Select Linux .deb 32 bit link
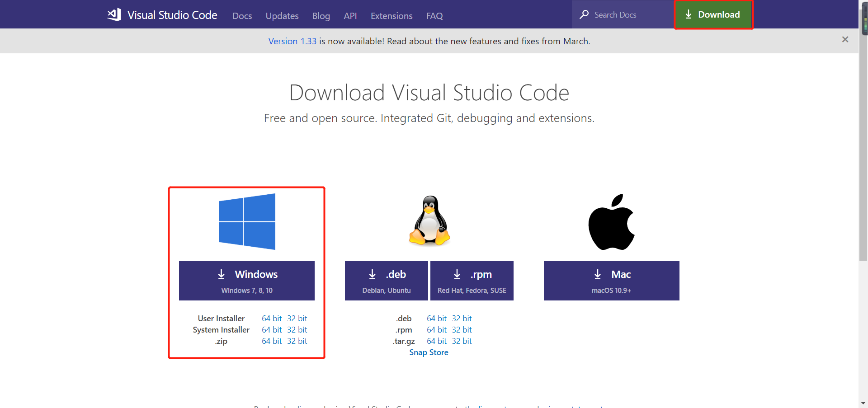Viewport: 868px width, 408px height. [462, 319]
